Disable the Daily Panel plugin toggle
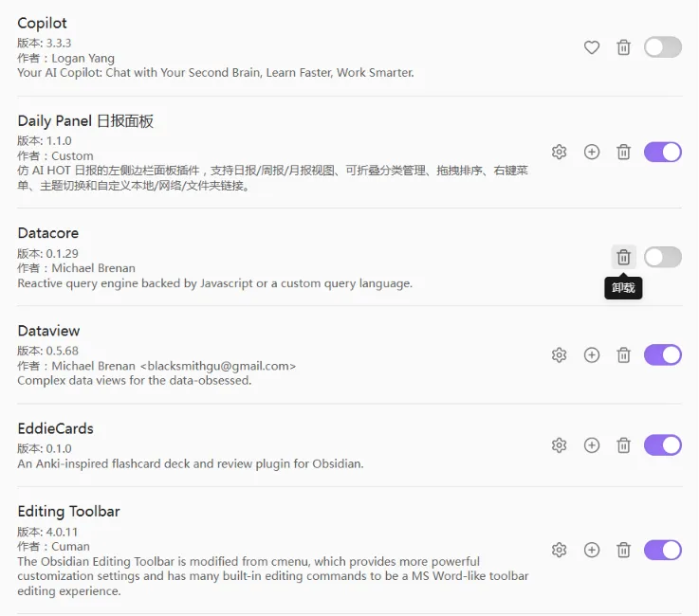Image resolution: width=699 pixels, height=616 pixels. point(662,153)
